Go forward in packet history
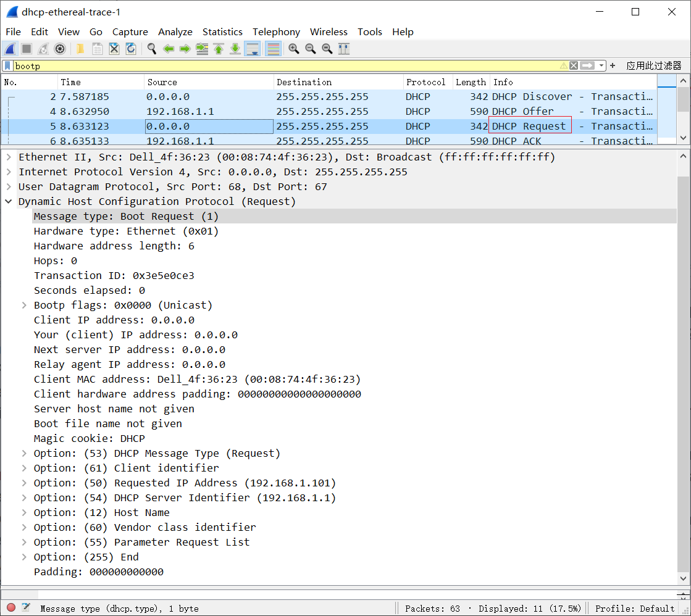Screen dimensions: 691x616 coord(185,49)
